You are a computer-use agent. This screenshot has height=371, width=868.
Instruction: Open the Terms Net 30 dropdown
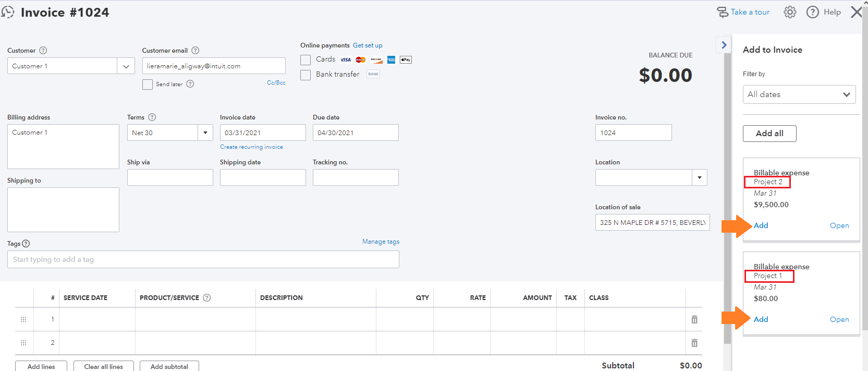point(205,133)
